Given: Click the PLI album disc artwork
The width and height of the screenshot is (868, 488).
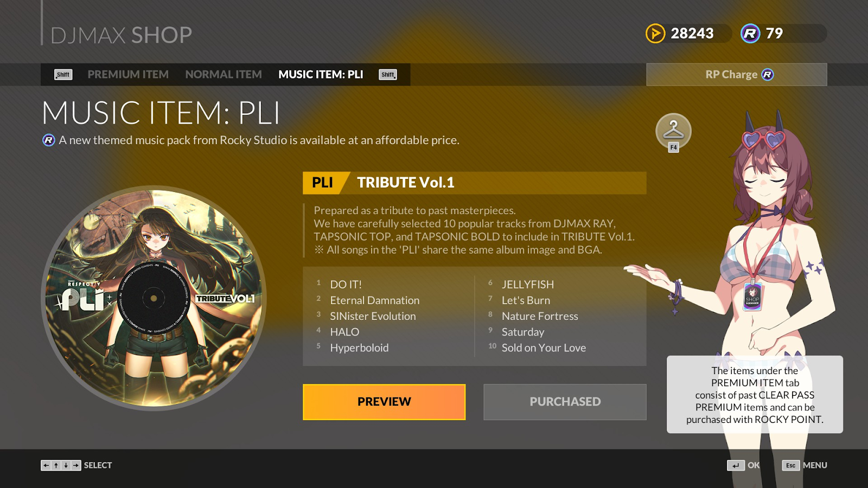Looking at the screenshot, I should [154, 298].
